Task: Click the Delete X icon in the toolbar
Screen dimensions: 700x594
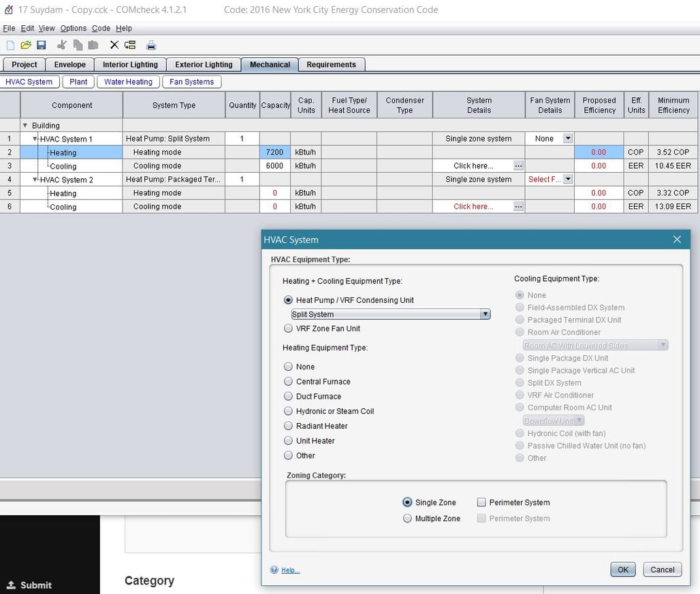Action: point(114,46)
